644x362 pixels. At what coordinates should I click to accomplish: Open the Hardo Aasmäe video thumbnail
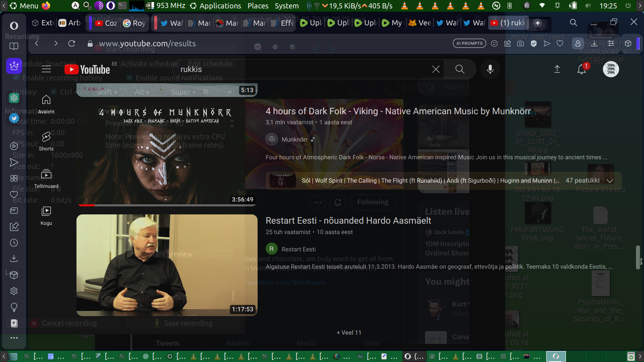pos(167,265)
